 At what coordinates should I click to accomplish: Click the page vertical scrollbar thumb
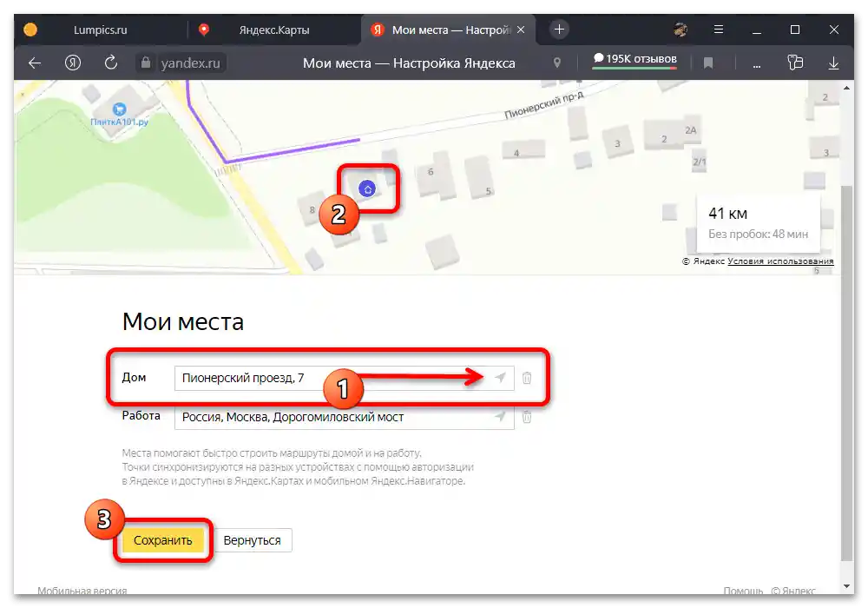point(846,373)
